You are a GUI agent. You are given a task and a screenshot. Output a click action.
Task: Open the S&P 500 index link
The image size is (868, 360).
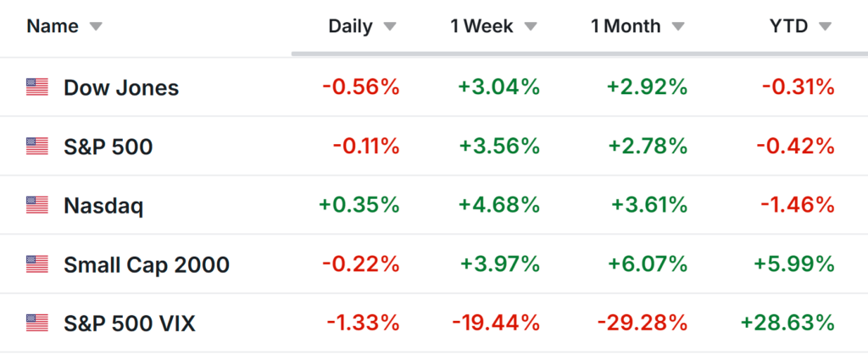tap(108, 147)
